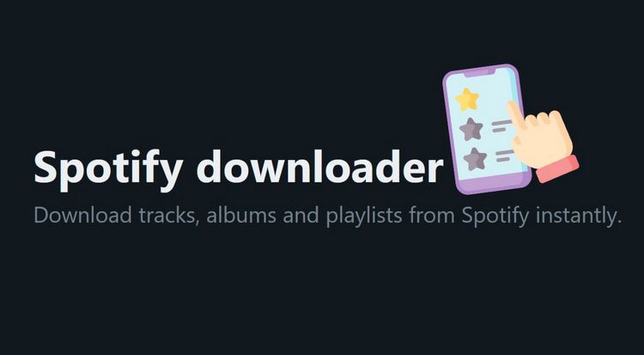Click the red sleeve cuff of the hand

click(x=558, y=169)
